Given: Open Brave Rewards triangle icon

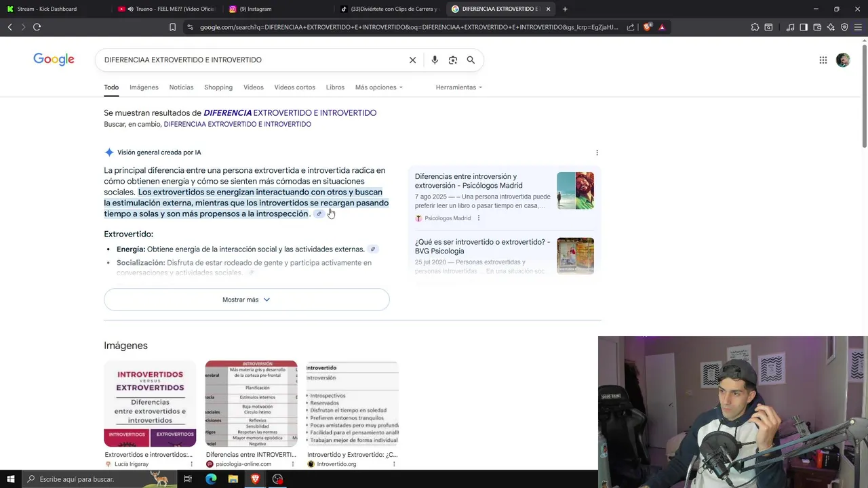Looking at the screenshot, I should click(662, 27).
